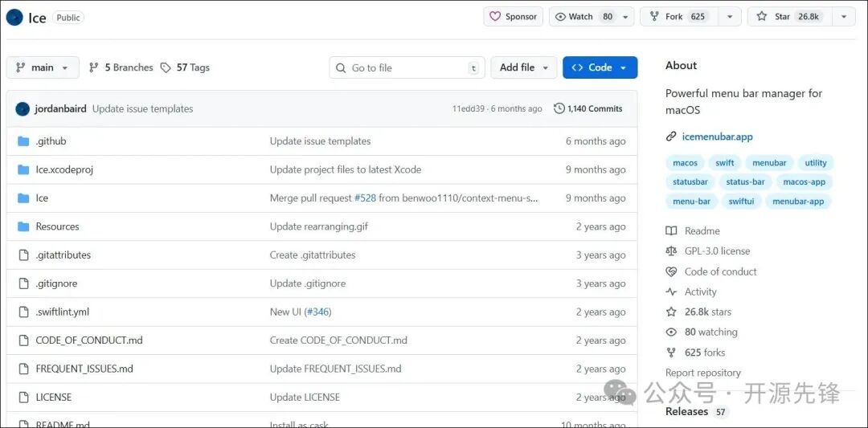Viewport: 868px width, 428px height.
Task: Open the Resources folder name
Action: tap(58, 226)
